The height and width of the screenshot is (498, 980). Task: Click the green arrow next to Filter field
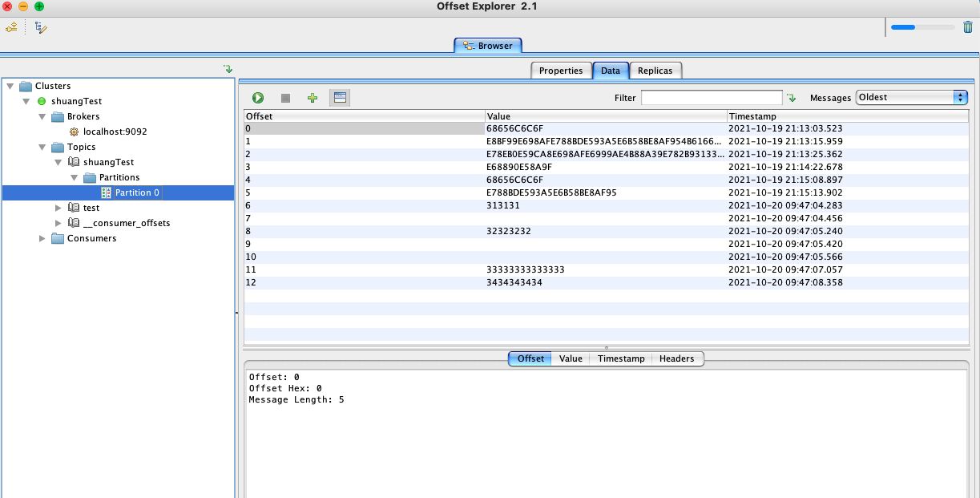[792, 98]
